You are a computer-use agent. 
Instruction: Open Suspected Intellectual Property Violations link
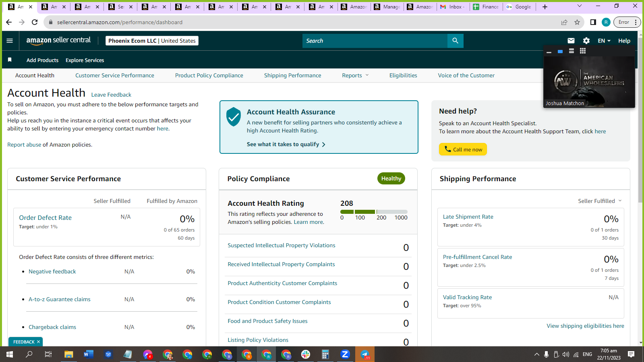282,245
